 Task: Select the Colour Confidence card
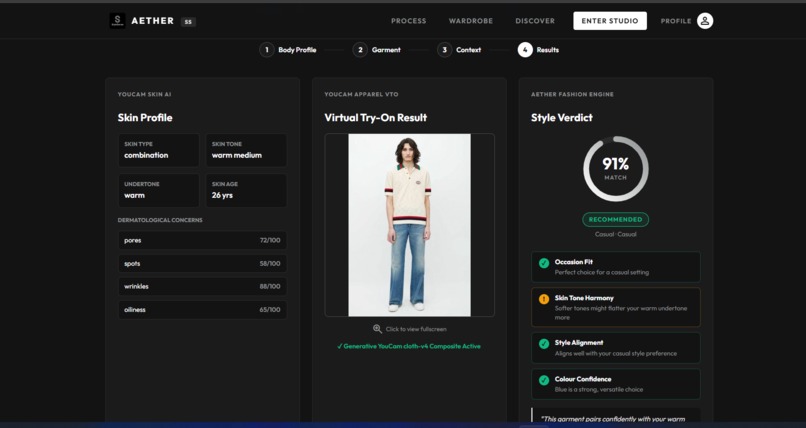pyautogui.click(x=615, y=384)
